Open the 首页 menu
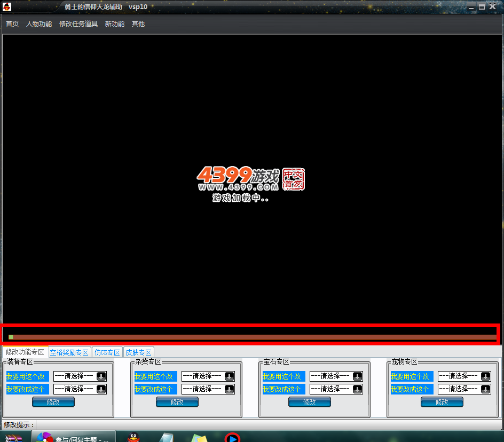The image size is (504, 442). tap(12, 24)
